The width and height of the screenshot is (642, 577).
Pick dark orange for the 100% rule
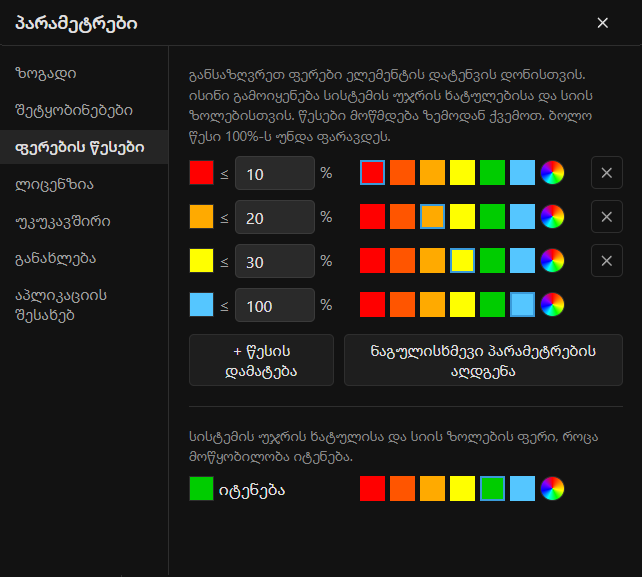(x=402, y=305)
